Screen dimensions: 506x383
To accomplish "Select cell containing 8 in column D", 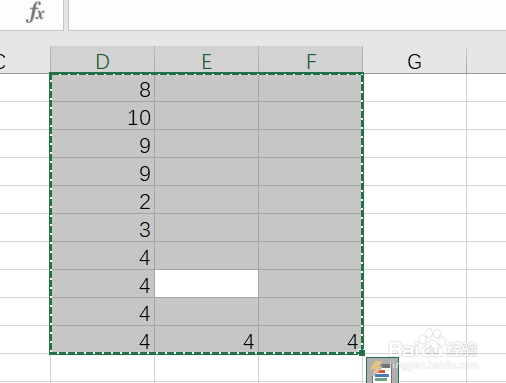I will (x=102, y=88).
